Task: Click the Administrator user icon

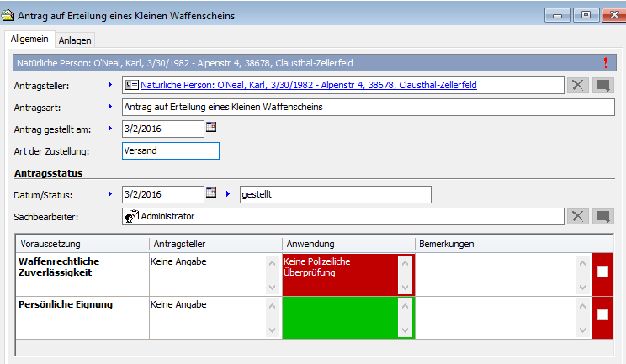Action: point(131,216)
